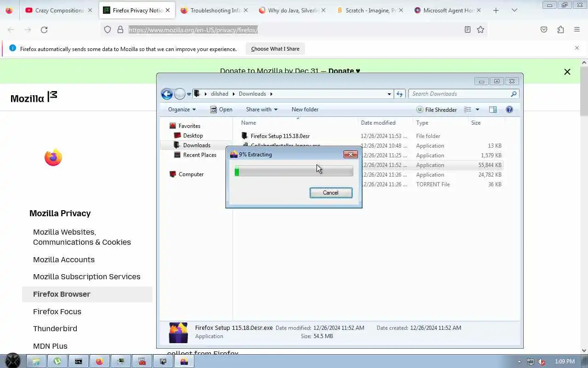The image size is (588, 368).
Task: Cancel the extraction in the dialog
Action: (x=331, y=193)
